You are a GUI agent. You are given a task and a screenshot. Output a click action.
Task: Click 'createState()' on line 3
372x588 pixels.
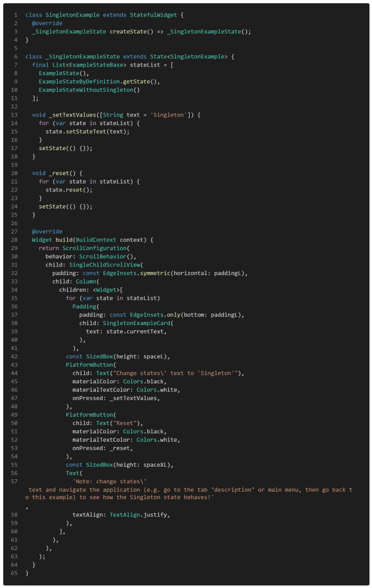[x=131, y=31]
